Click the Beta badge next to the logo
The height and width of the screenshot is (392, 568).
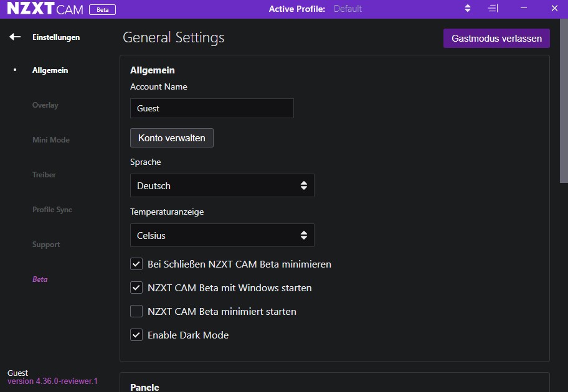[x=102, y=9]
